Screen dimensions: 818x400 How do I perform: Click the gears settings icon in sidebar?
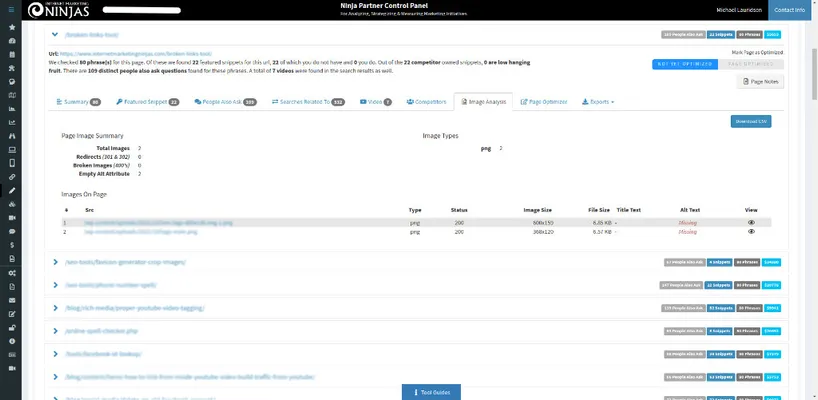click(x=11, y=272)
